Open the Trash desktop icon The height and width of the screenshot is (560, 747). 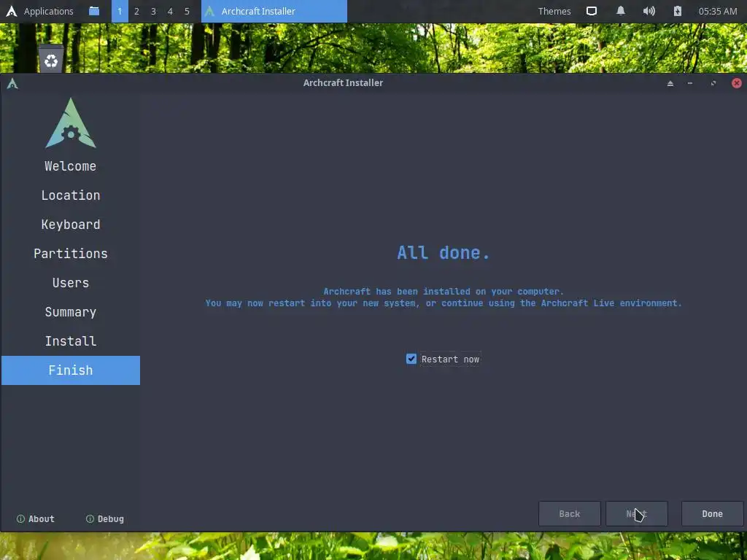click(51, 59)
